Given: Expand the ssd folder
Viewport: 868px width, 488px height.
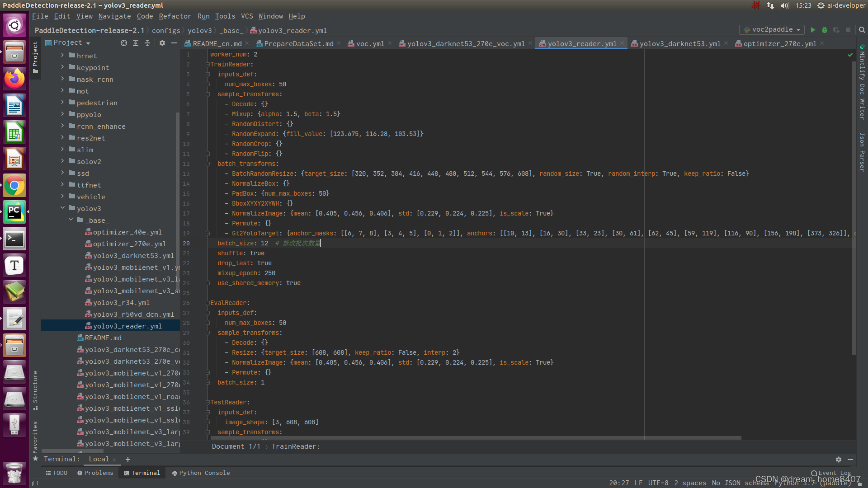Looking at the screenshot, I should pyautogui.click(x=62, y=173).
